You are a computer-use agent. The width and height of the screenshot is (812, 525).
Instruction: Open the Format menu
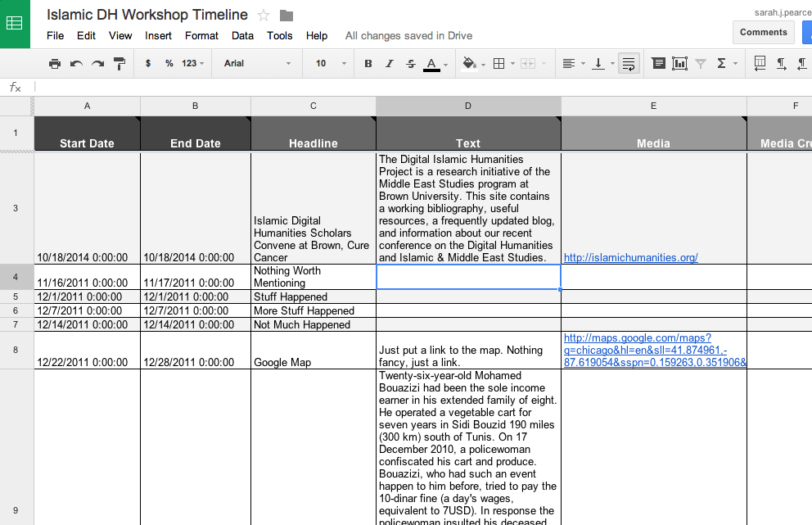(201, 36)
